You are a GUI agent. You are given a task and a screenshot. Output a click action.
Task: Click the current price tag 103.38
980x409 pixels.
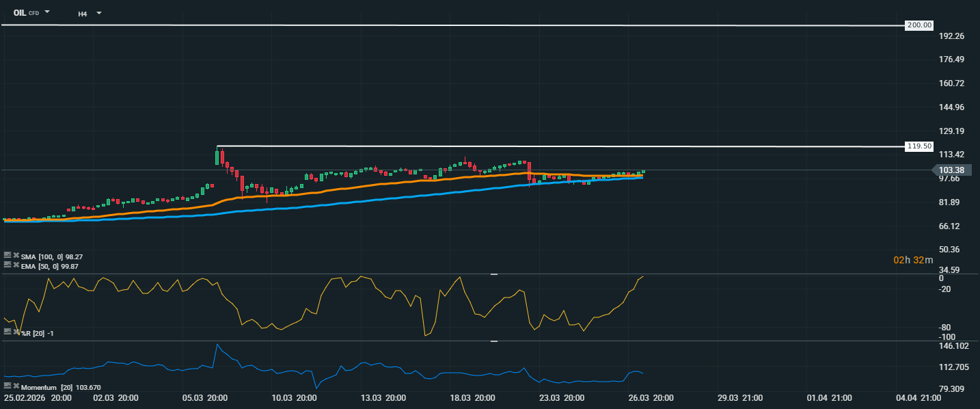(x=951, y=170)
